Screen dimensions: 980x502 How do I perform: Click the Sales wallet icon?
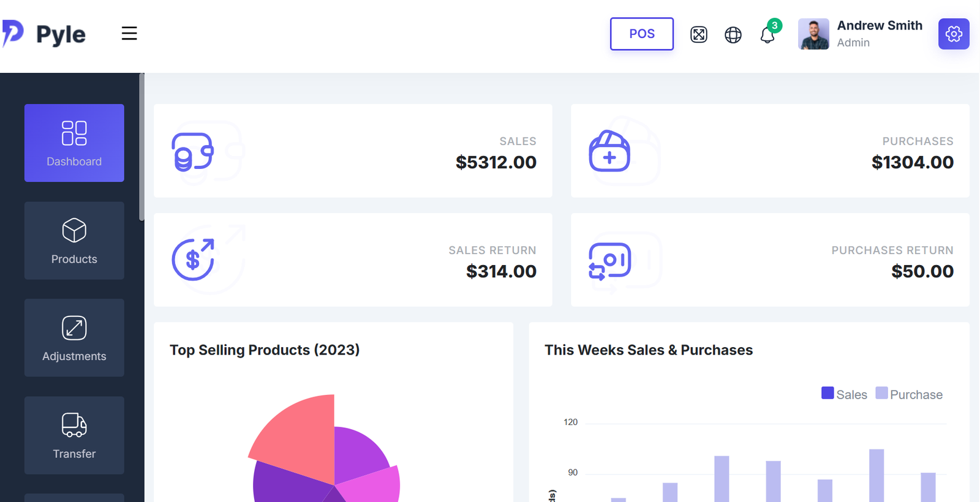pos(192,152)
